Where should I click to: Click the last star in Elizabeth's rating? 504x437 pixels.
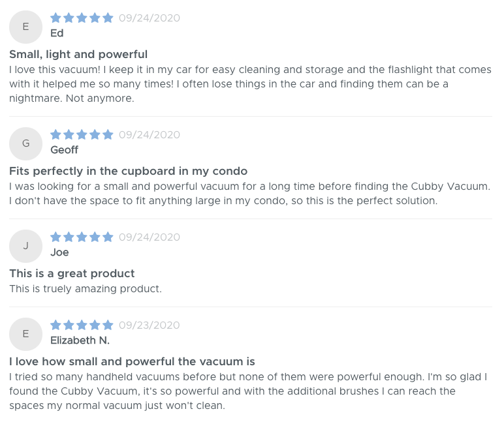point(108,325)
